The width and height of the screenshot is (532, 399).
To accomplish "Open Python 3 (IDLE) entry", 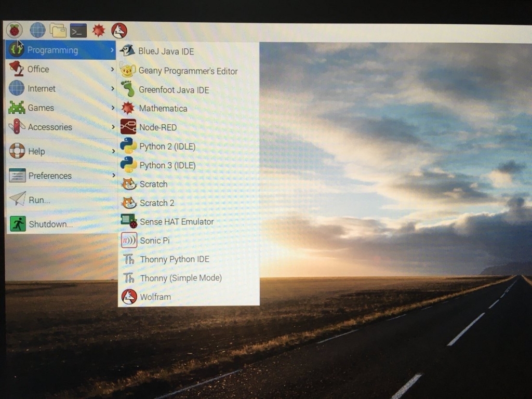I will (x=189, y=165).
